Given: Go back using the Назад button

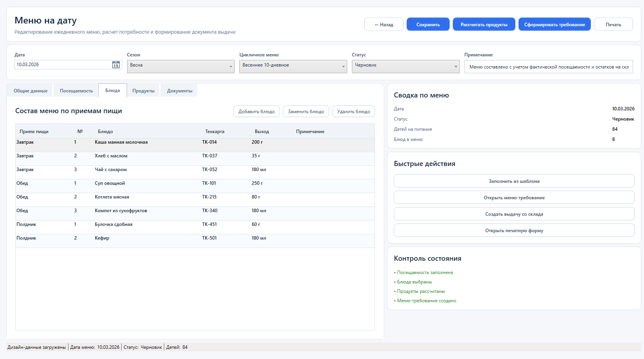Looking at the screenshot, I should tap(384, 24).
